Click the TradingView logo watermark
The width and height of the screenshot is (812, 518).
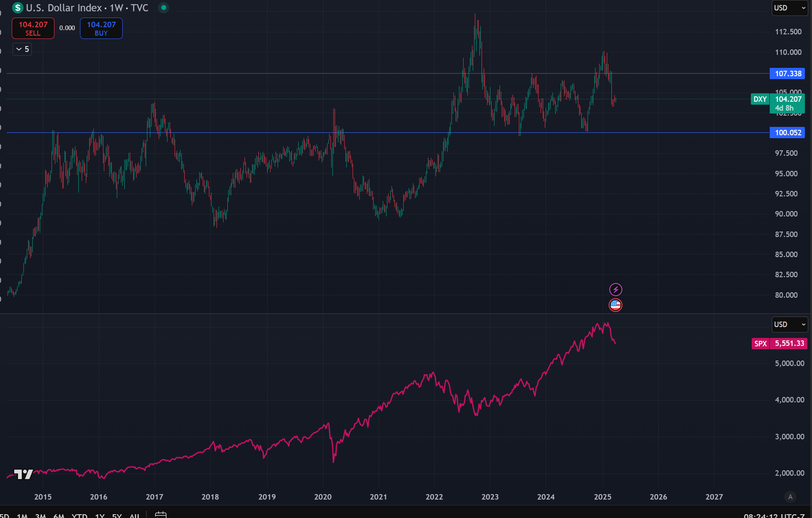[23, 474]
